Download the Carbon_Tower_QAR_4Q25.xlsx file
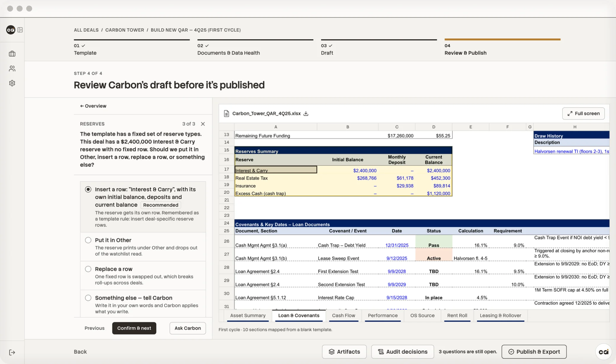The height and width of the screenshot is (364, 616). pos(306,113)
